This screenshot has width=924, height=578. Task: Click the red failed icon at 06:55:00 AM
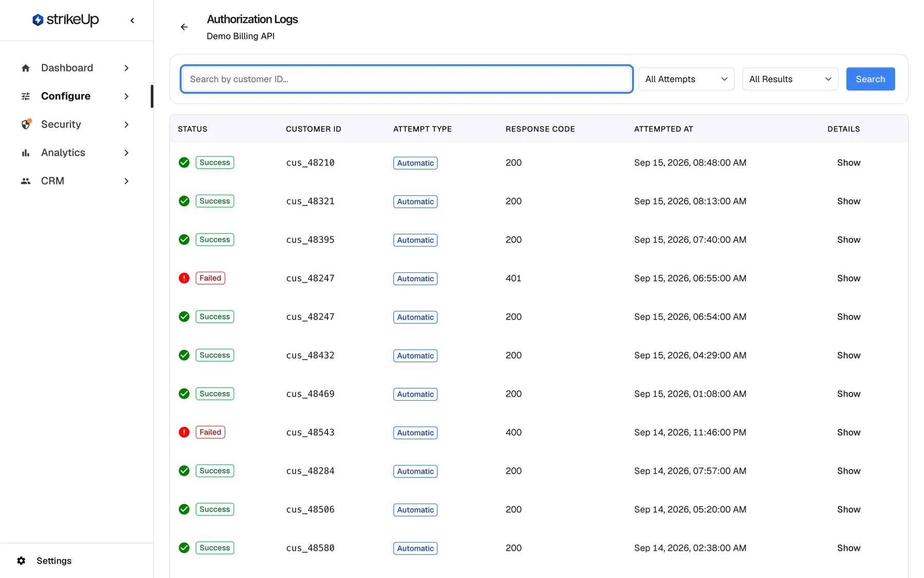(184, 278)
